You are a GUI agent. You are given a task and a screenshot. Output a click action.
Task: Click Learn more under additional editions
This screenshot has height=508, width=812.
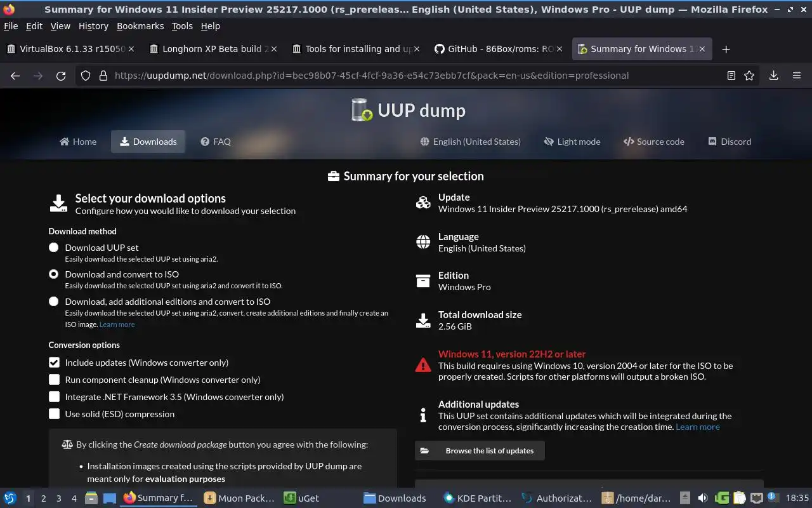point(117,324)
